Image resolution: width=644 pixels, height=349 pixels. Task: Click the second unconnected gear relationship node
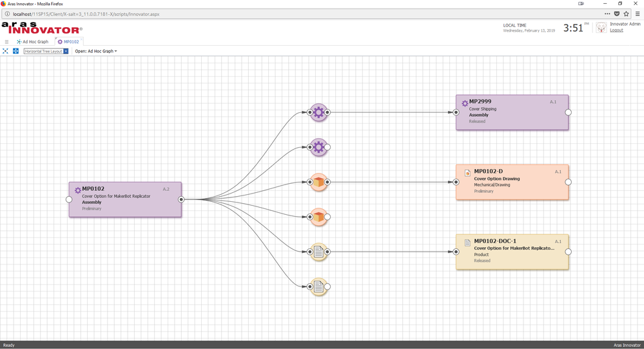point(318,147)
